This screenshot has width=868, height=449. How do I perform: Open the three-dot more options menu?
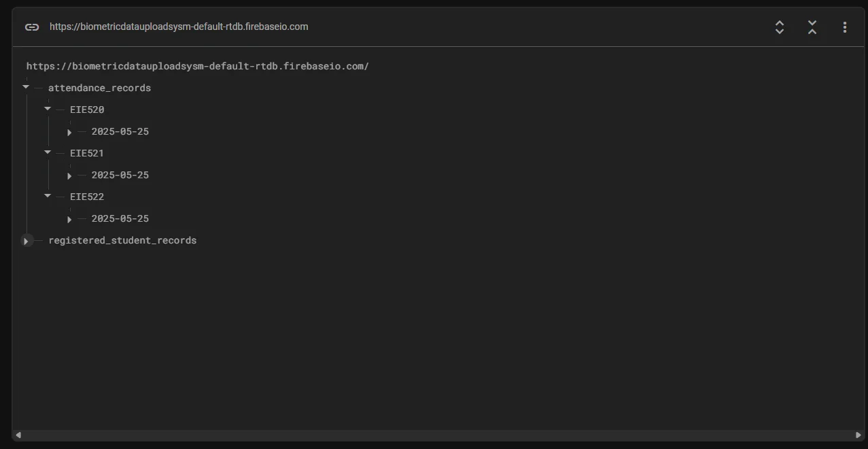pyautogui.click(x=845, y=27)
